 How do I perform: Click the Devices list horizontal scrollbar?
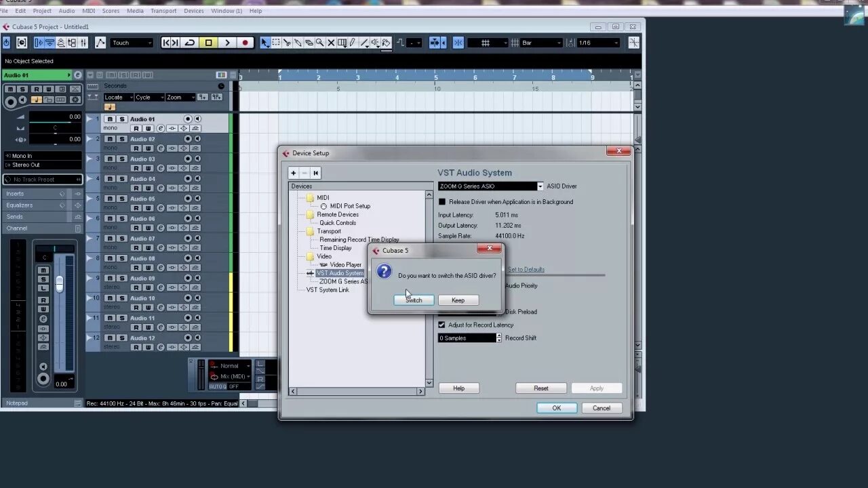[x=357, y=391]
